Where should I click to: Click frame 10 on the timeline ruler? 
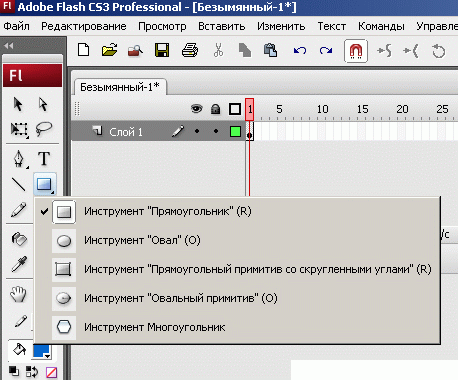[322, 109]
